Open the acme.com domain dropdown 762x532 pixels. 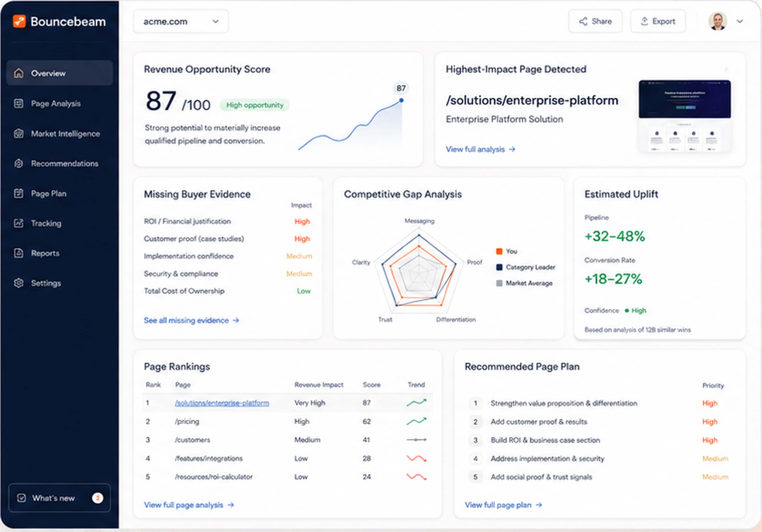[181, 21]
